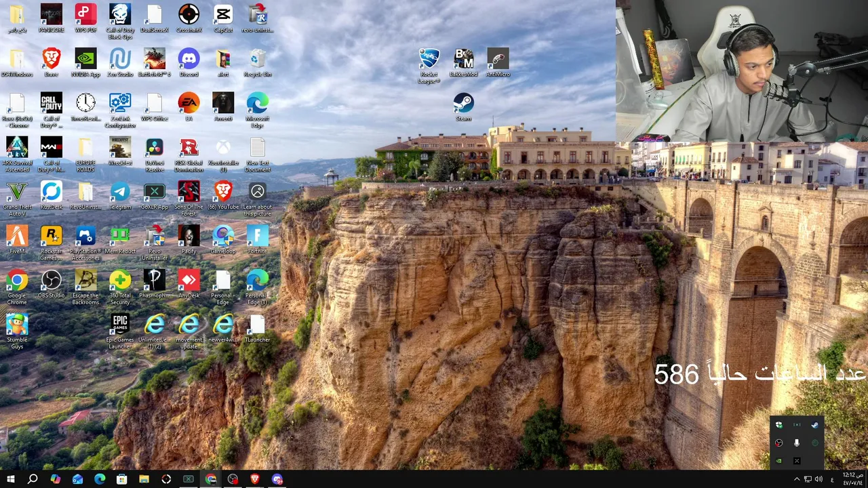Open the Gameloop shortcut
This screenshot has height=488, width=868.
[223, 239]
